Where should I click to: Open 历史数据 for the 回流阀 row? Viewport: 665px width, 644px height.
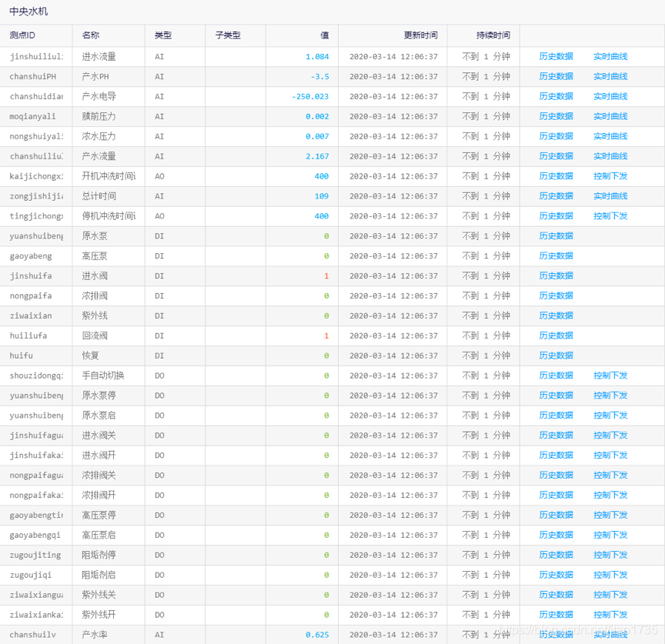click(x=556, y=335)
